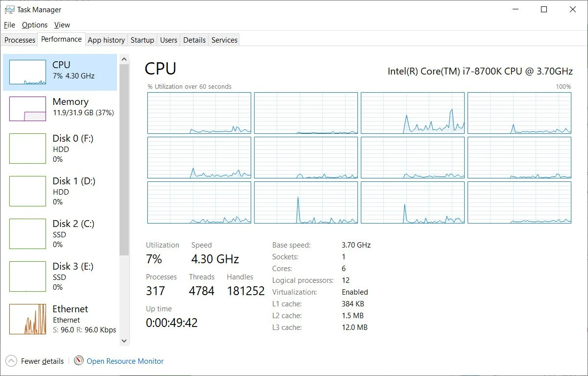Click the first logical processor graph
The image size is (588, 376).
click(x=199, y=113)
